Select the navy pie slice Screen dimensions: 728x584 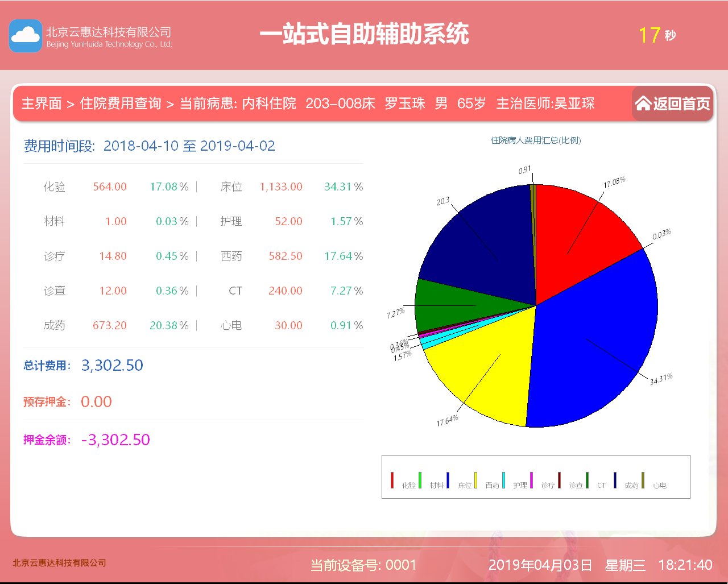pyautogui.click(x=483, y=245)
